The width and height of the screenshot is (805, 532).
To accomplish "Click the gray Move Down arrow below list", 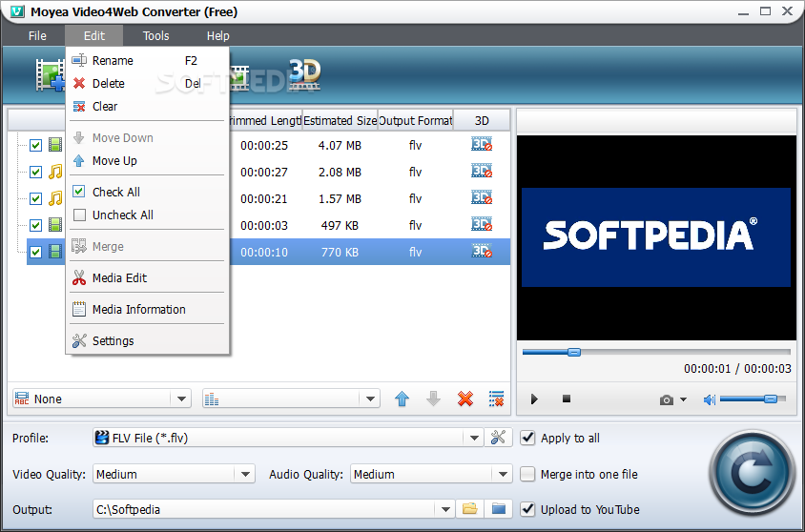I will click(433, 399).
